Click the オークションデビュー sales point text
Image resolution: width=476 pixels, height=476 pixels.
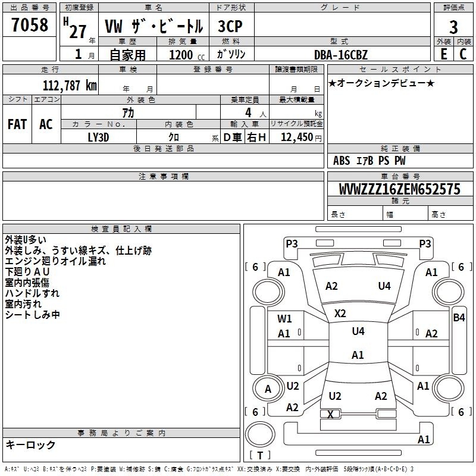pyautogui.click(x=381, y=83)
